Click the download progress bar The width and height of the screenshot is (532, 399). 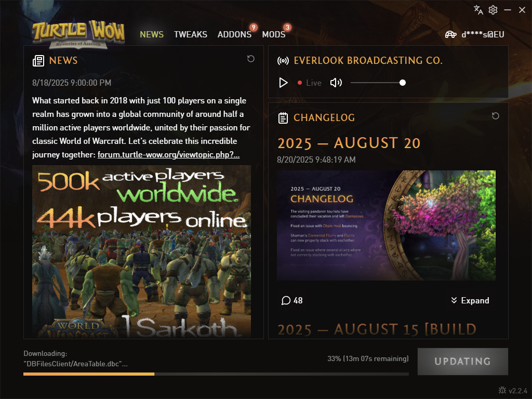tap(216, 374)
